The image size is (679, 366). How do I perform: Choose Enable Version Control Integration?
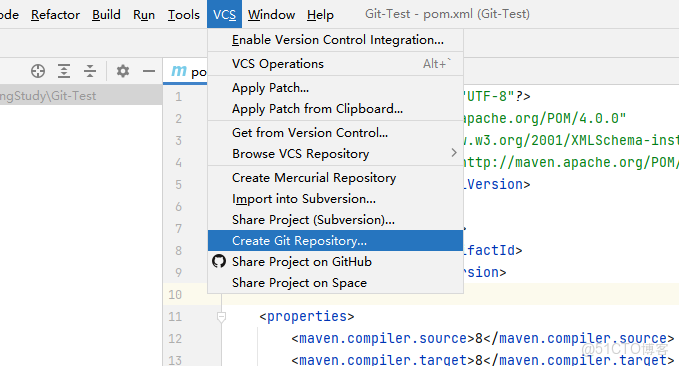coord(336,40)
